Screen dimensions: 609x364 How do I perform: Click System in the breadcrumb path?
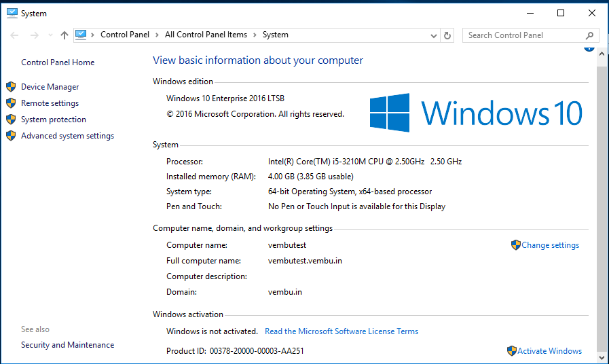(276, 35)
